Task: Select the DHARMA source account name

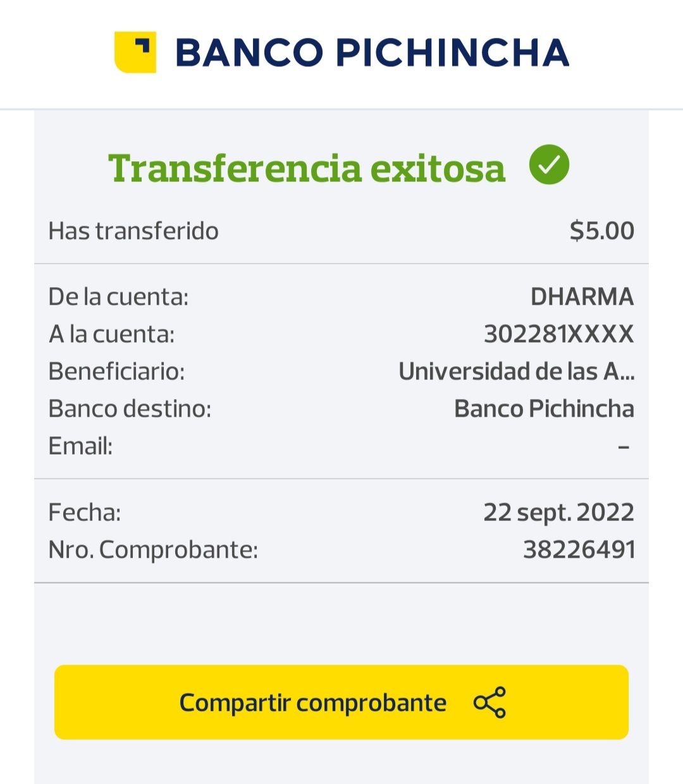Action: point(582,297)
